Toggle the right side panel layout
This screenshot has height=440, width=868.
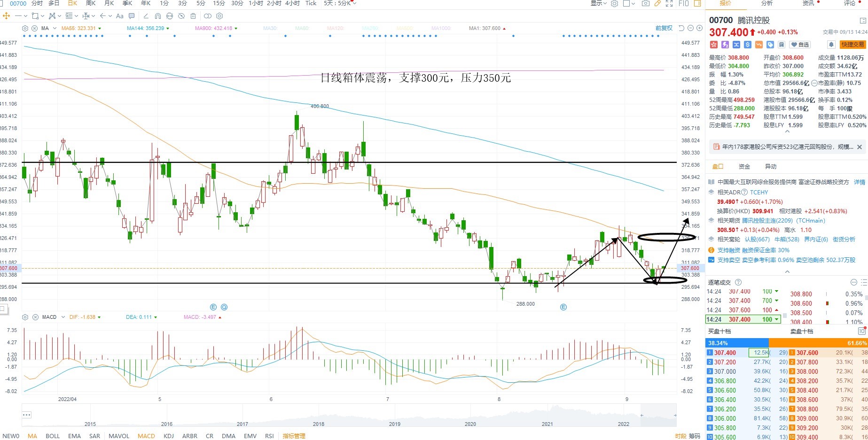(x=697, y=3)
